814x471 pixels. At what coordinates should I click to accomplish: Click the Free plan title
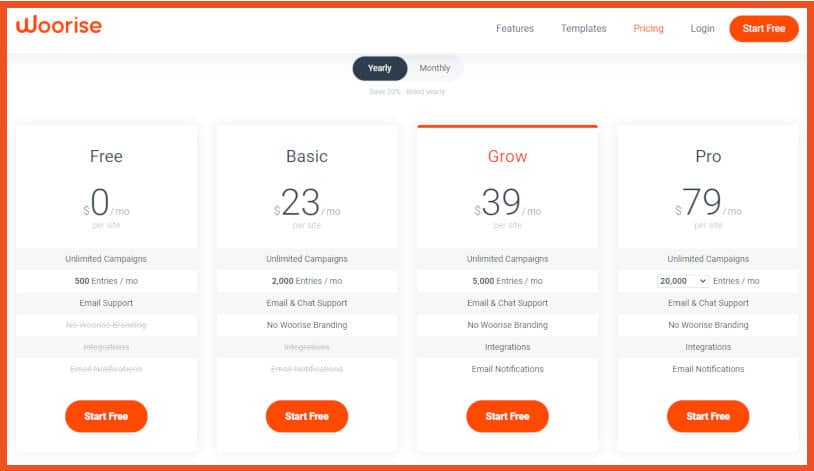[106, 156]
